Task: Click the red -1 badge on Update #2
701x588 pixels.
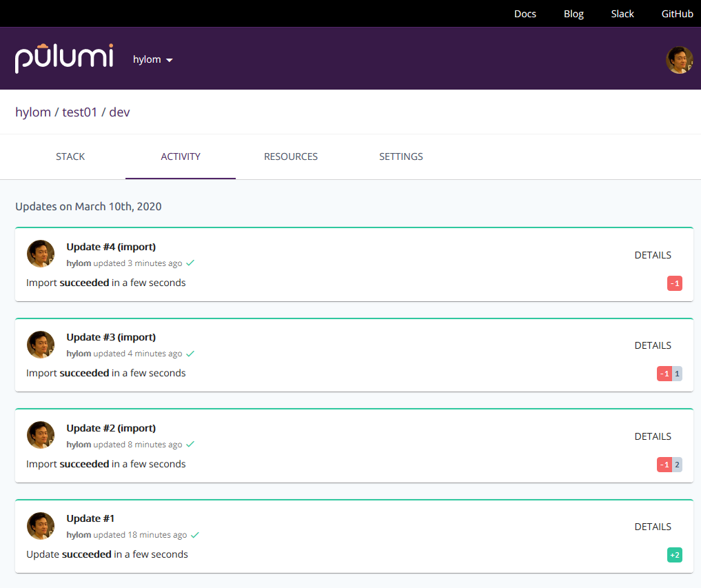Action: [x=664, y=465]
